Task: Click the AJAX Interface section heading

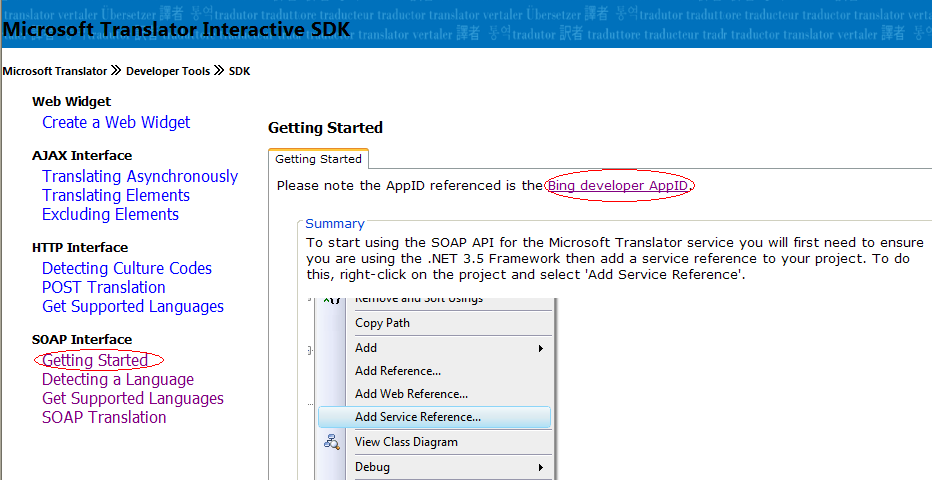Action: tap(82, 156)
